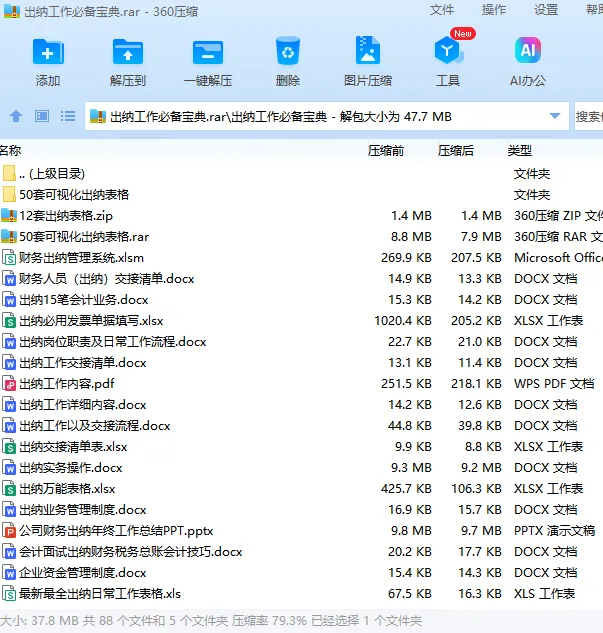Click the archive path text in address bar
The image size is (603, 633).
pyautogui.click(x=281, y=117)
